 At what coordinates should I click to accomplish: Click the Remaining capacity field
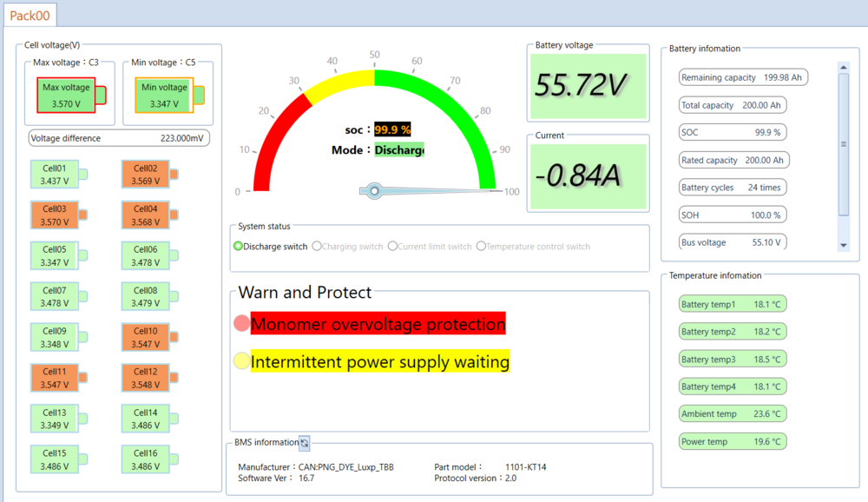(742, 77)
